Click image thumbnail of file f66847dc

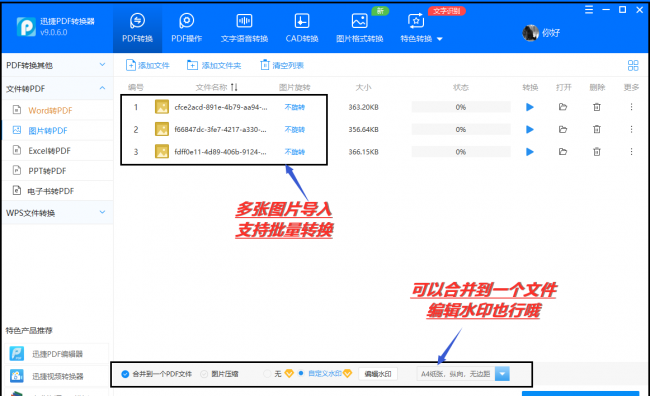162,129
